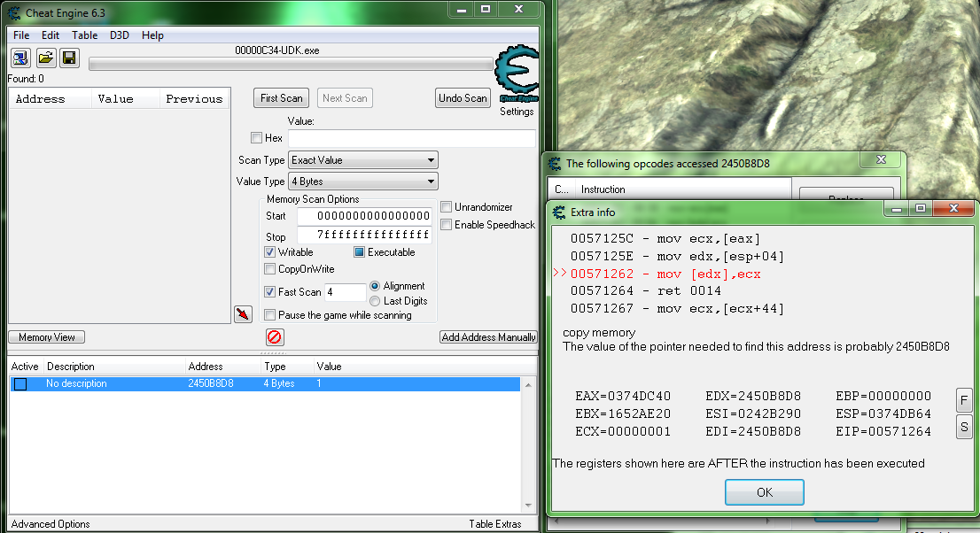Click the open process computer icon
Screen dimensions: 980x533
tap(21, 58)
